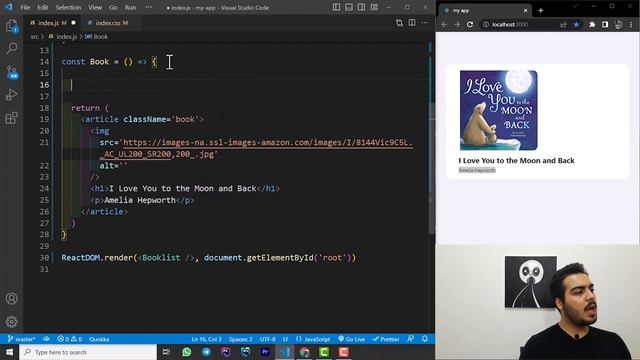Open a new browser tab
The width and height of the screenshot is (640, 360).
[x=541, y=11]
